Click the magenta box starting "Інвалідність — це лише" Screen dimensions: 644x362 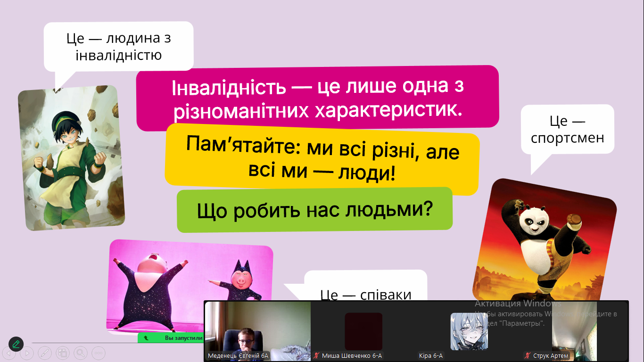pyautogui.click(x=318, y=98)
